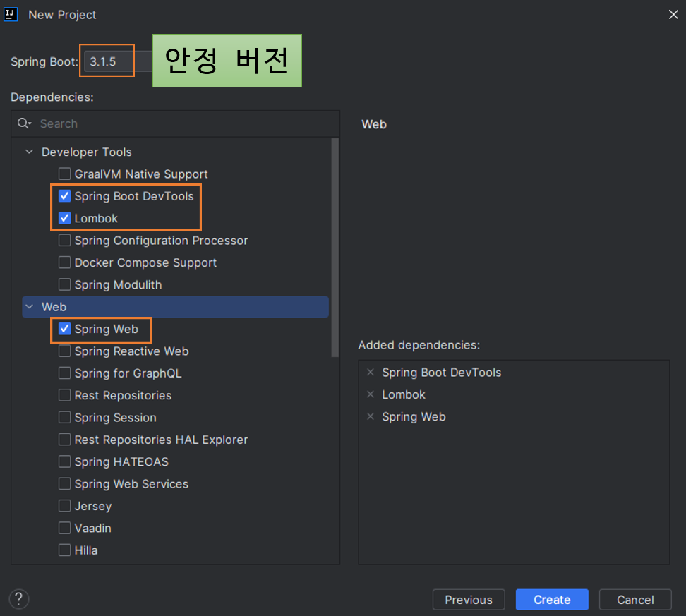686x616 pixels.
Task: Click the Cancel button
Action: pyautogui.click(x=635, y=599)
